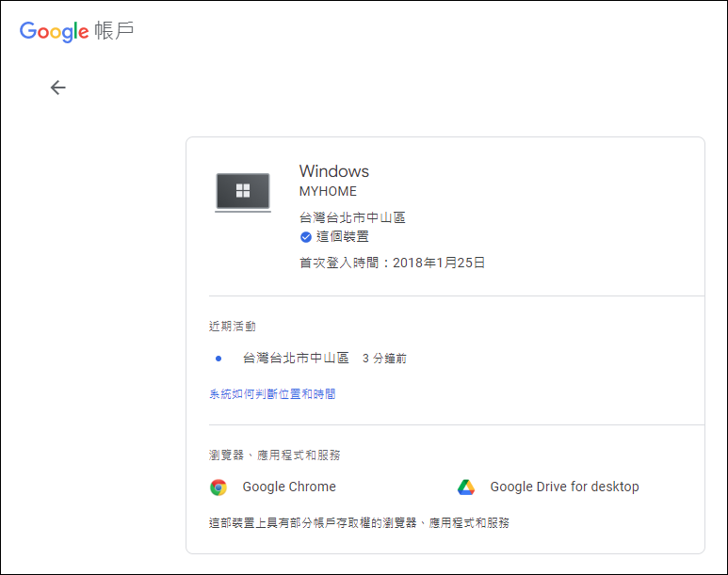
Task: Click the 這個裝置 label
Action: pyautogui.click(x=343, y=237)
